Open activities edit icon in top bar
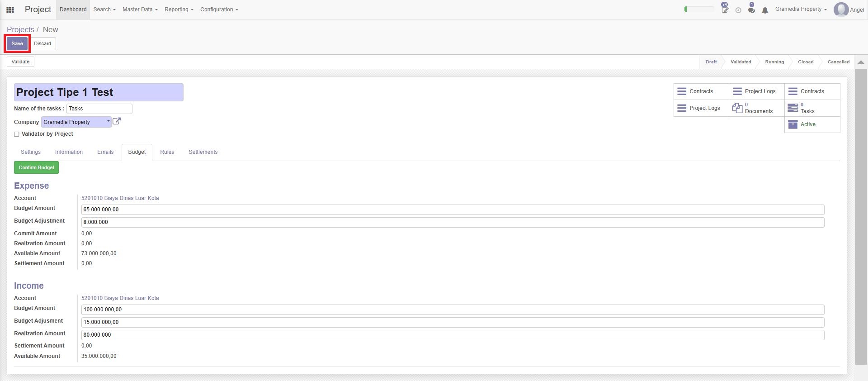868x381 pixels. pos(725,9)
